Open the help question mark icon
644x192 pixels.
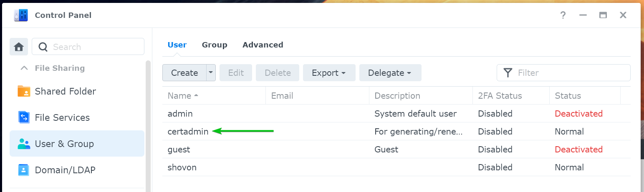pos(563,15)
